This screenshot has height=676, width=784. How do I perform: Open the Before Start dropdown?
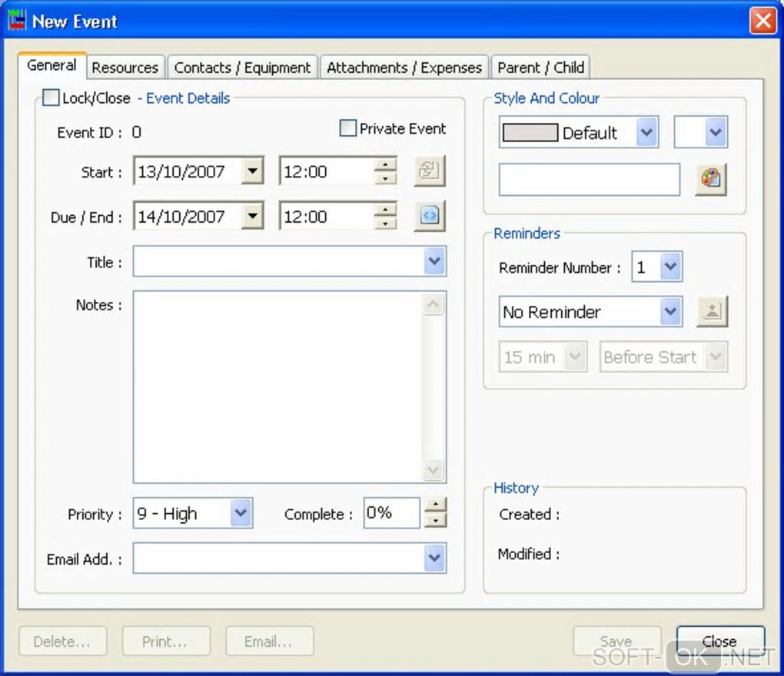pyautogui.click(x=716, y=356)
